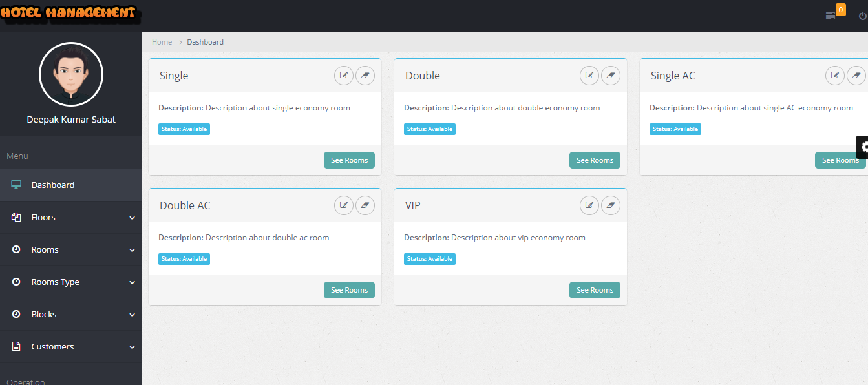The image size is (868, 385).
Task: Click Status: Available badge on Double AC card
Action: 184,259
